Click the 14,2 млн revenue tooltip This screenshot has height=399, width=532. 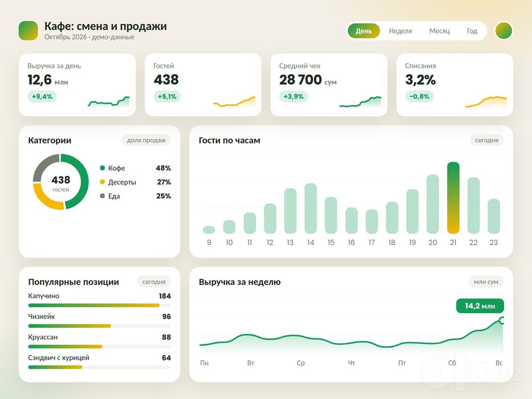click(x=480, y=306)
